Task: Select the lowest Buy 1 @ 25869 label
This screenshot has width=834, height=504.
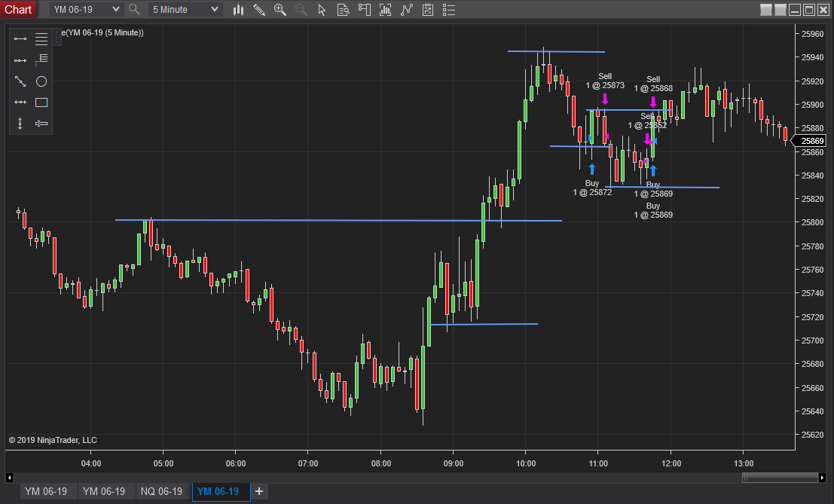Action: click(x=653, y=210)
